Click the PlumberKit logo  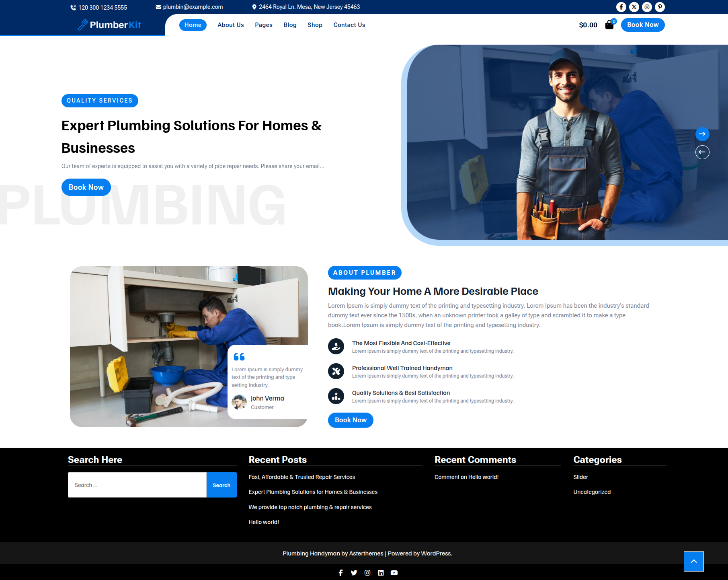(x=109, y=25)
